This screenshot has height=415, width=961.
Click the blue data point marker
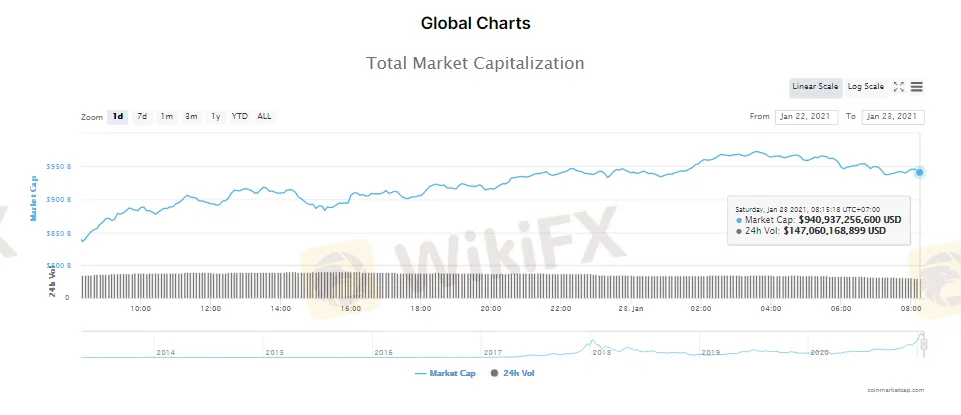coord(919,172)
